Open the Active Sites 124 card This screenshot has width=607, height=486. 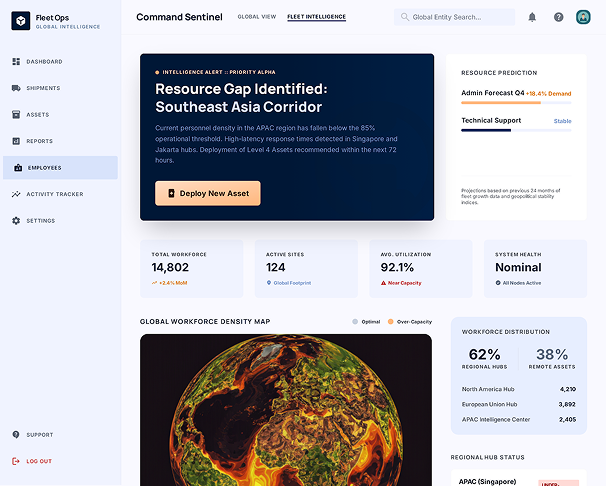pyautogui.click(x=306, y=269)
